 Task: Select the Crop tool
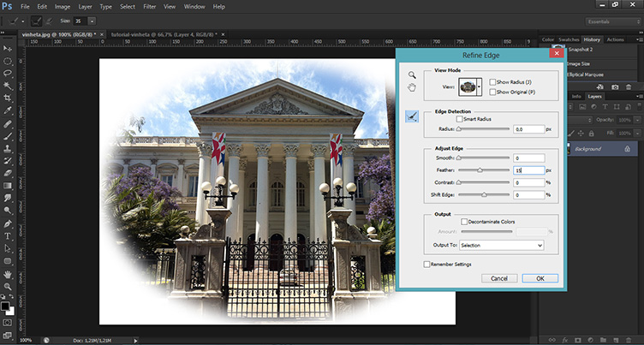click(8, 98)
